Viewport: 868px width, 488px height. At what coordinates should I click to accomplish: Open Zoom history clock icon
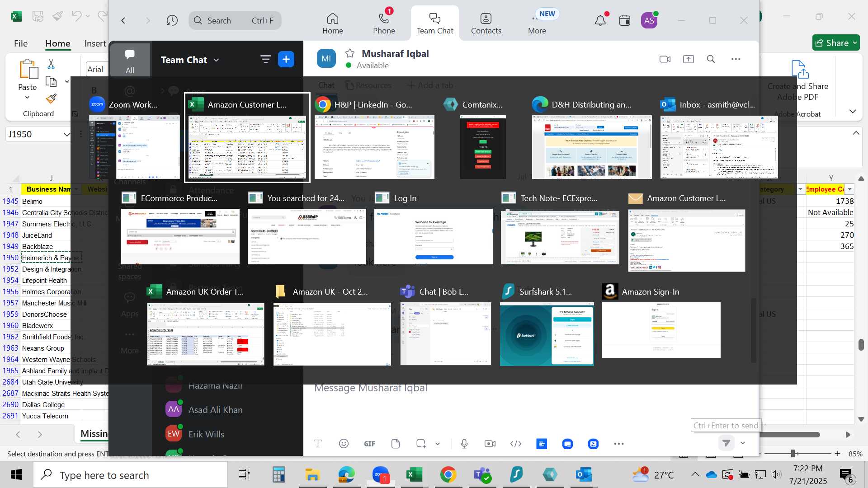pyautogui.click(x=172, y=20)
